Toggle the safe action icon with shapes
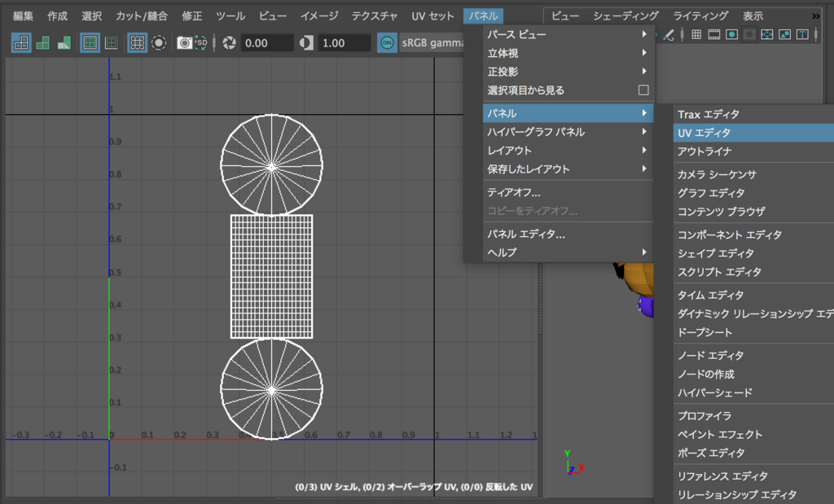 coord(784,34)
